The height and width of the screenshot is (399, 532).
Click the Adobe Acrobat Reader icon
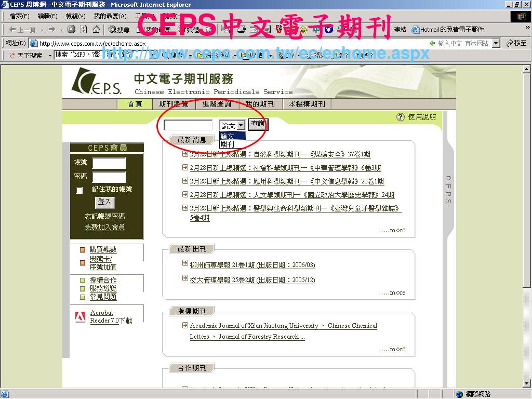(x=80, y=317)
